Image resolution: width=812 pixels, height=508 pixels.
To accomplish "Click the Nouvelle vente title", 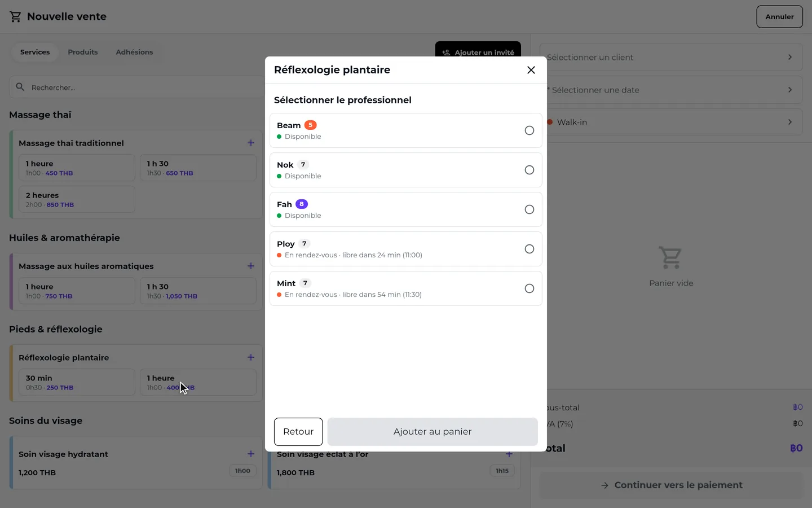I will (67, 16).
